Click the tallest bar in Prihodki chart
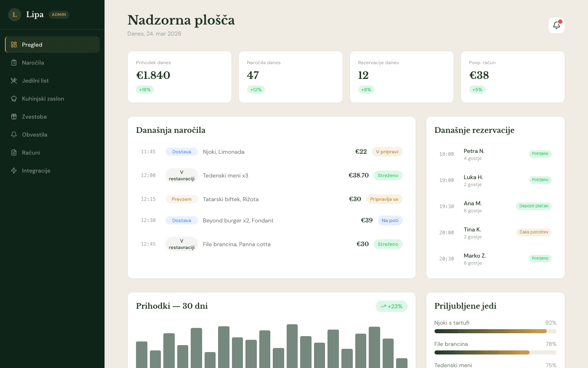The height and width of the screenshot is (368, 588). (x=292, y=346)
